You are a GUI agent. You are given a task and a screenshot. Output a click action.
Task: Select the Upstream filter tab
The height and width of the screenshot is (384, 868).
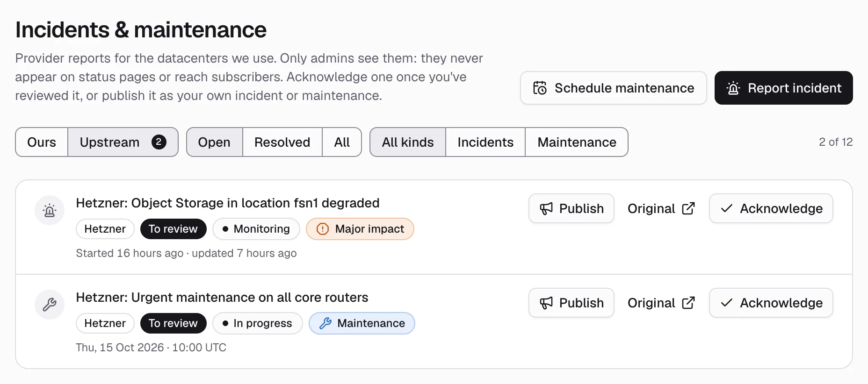[x=123, y=142]
